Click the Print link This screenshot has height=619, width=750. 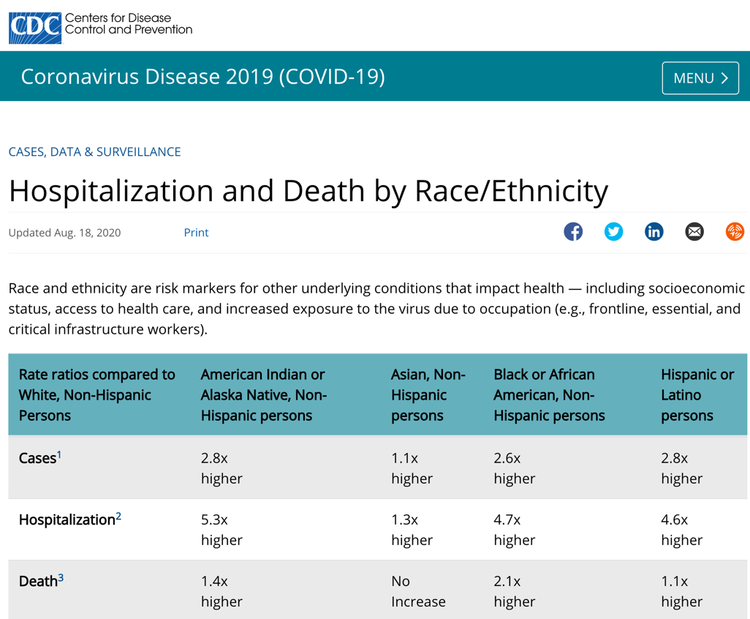point(196,233)
